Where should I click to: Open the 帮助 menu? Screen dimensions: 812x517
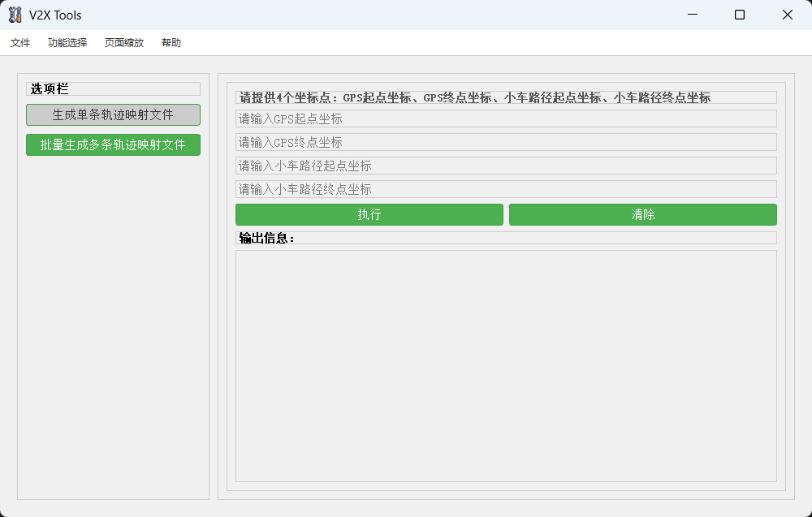[x=171, y=43]
